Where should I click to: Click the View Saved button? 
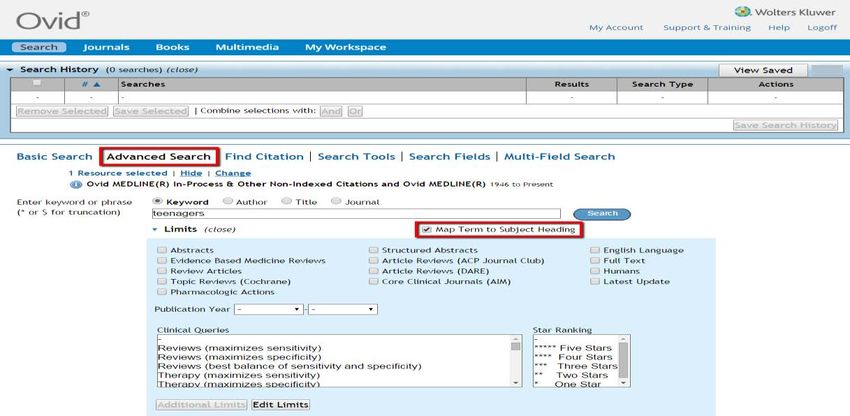point(763,70)
